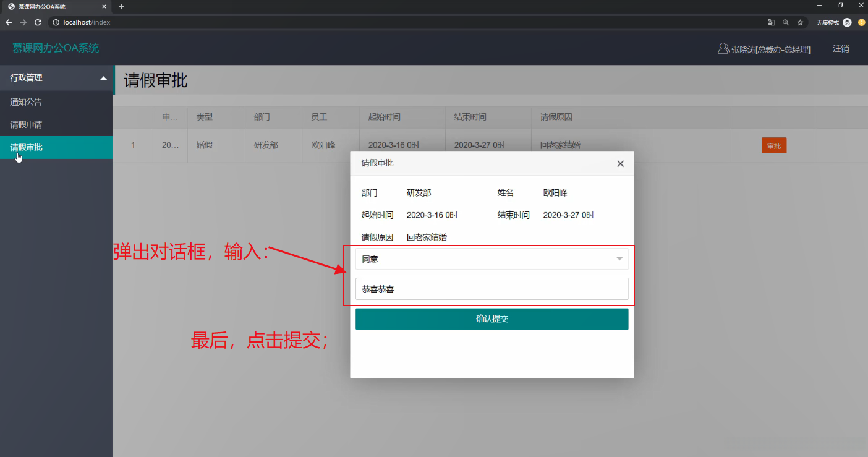Click the yellow browser menu icon

(x=861, y=22)
